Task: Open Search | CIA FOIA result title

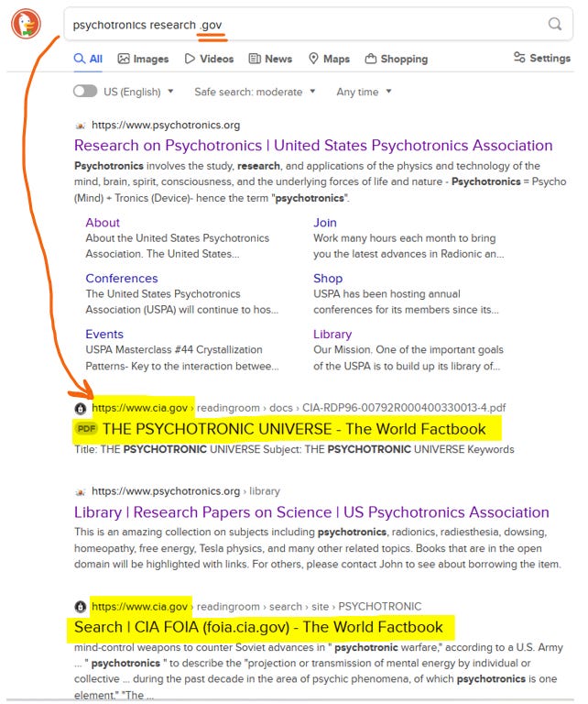Action: 258,627
